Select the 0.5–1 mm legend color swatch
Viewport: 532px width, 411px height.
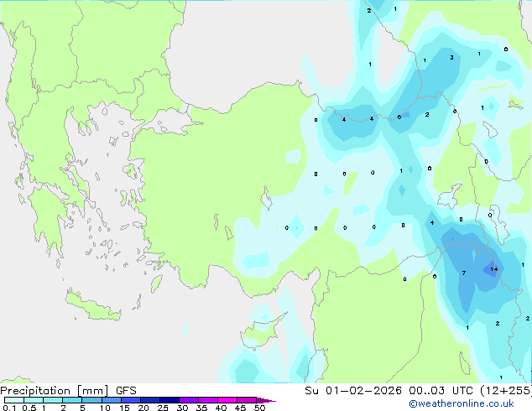[34, 400]
